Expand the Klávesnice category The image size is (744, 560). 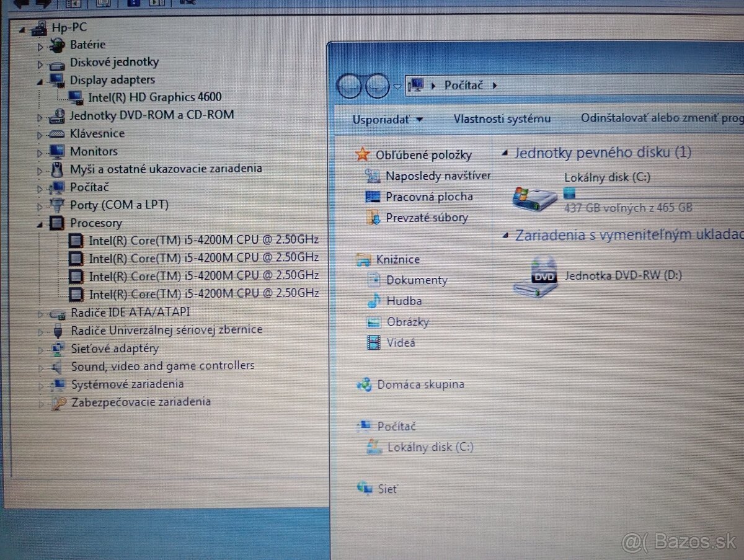point(40,135)
